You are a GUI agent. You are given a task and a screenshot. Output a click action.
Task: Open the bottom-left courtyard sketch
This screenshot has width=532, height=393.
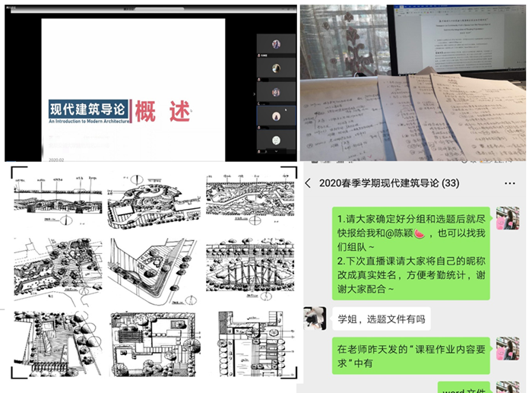click(58, 344)
